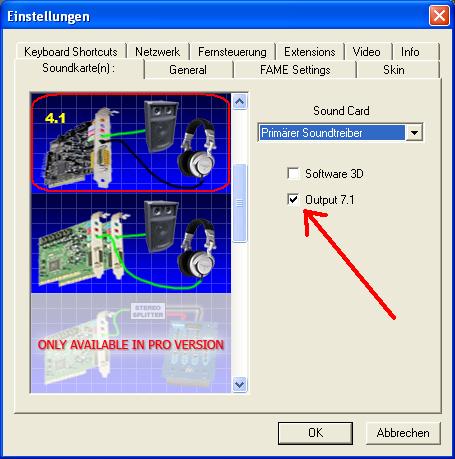Confirm settings with the OK button
This screenshot has width=455, height=459.
(315, 433)
